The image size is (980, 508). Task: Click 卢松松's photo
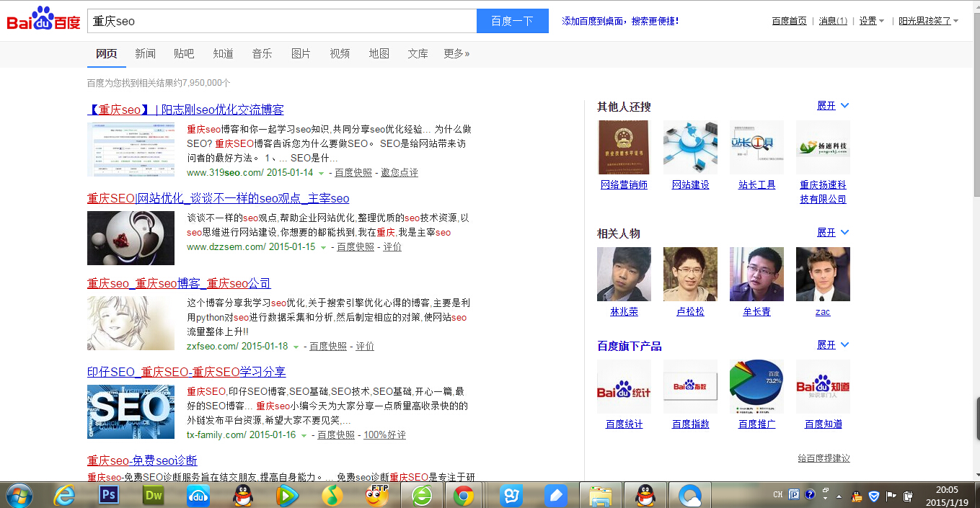(690, 274)
